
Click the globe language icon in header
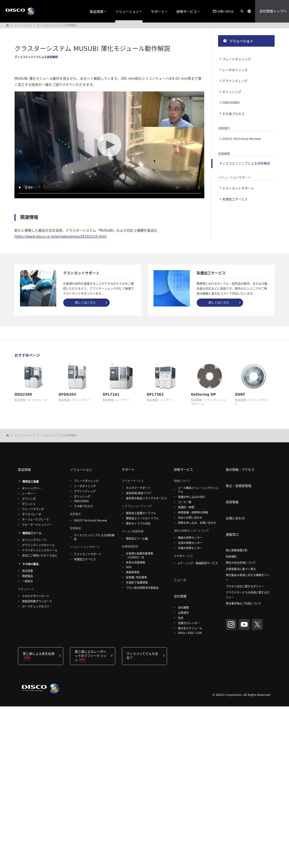pos(249,11)
